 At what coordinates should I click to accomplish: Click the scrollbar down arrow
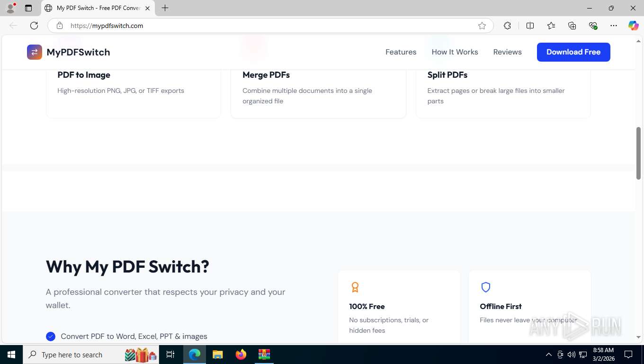(638, 337)
